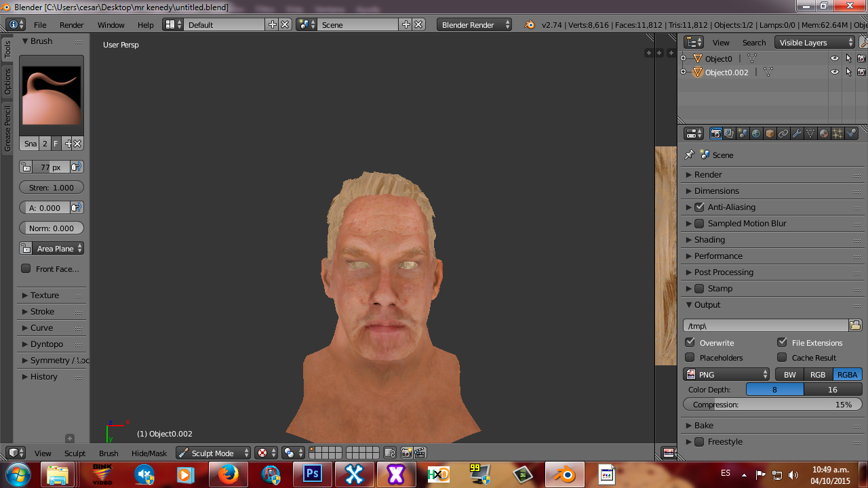The height and width of the screenshot is (488, 868).
Task: Open the Blender Render engine dropdown
Action: point(475,24)
